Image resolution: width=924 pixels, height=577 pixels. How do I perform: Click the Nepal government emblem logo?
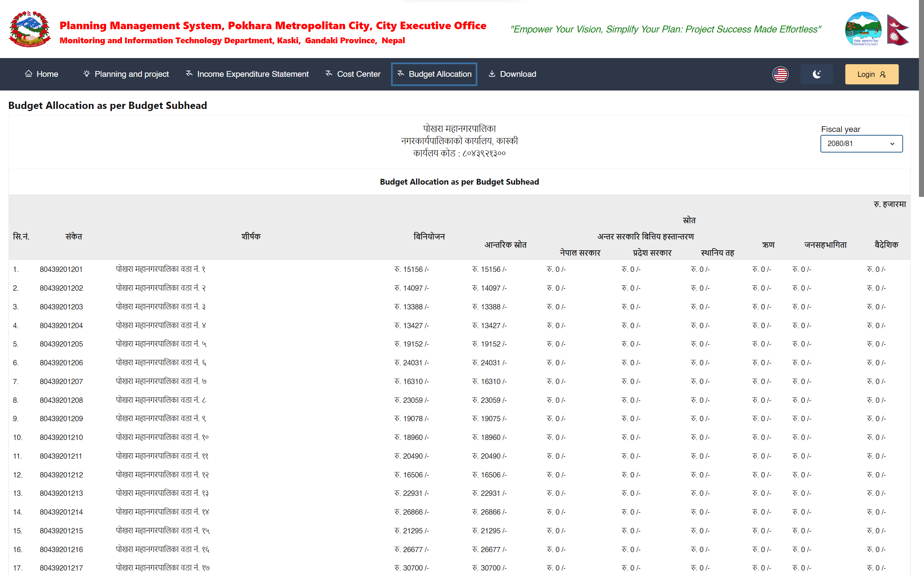click(x=30, y=29)
